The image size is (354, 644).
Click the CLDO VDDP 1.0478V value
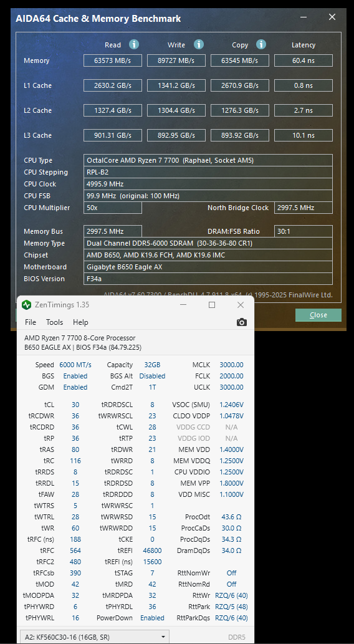click(231, 416)
